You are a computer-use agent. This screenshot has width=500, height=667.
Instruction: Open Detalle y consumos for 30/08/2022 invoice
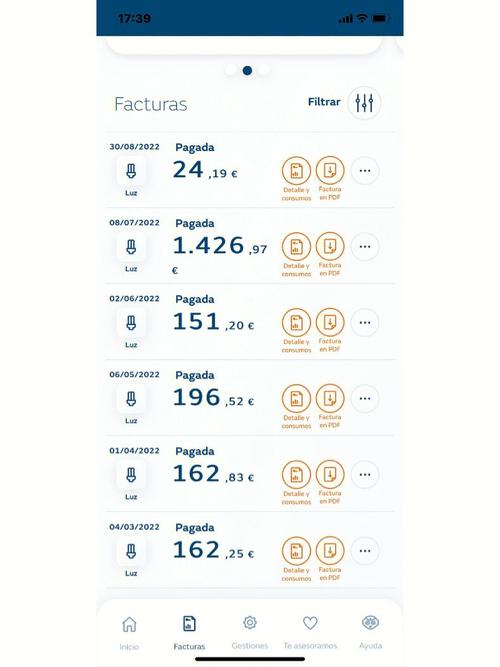(296, 171)
